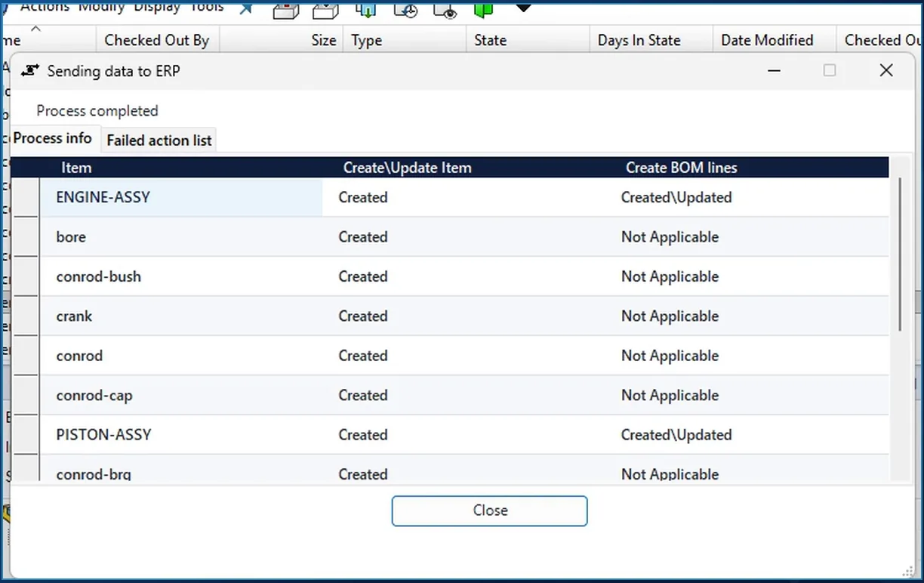
Task: Click the Close button at dialog bottom
Action: coord(489,511)
